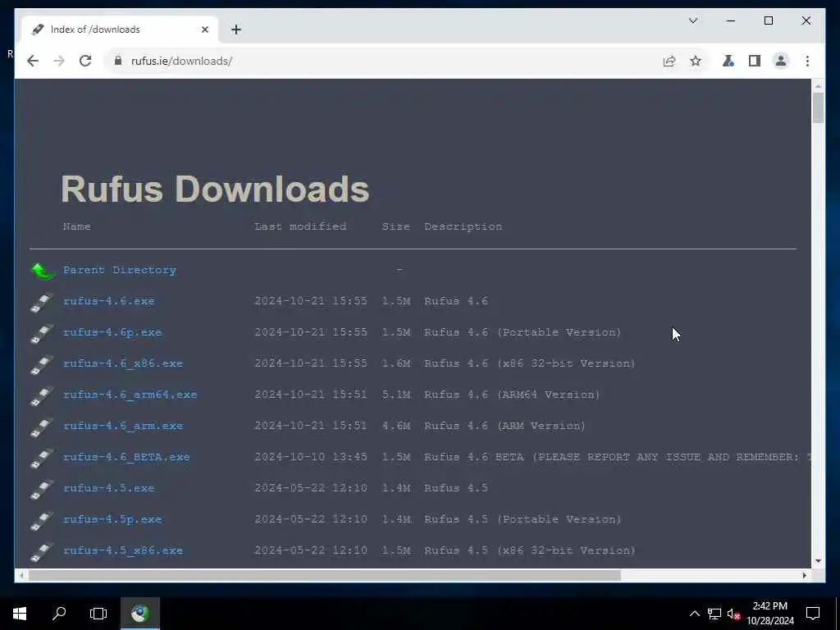Click the text "Rufus 4.6 (ARM64 Version)"
Viewport: 840px width, 630px height.
(512, 395)
